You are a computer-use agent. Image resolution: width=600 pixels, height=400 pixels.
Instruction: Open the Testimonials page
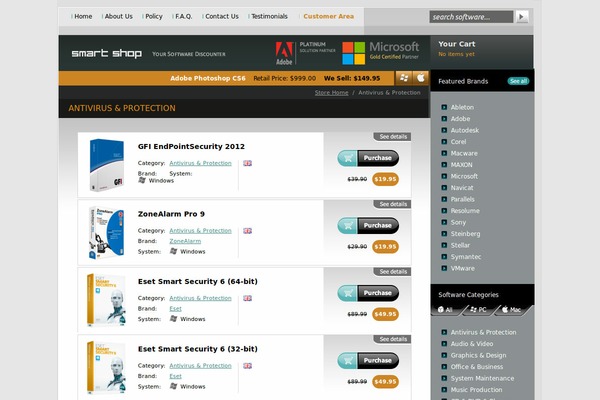[x=269, y=16]
